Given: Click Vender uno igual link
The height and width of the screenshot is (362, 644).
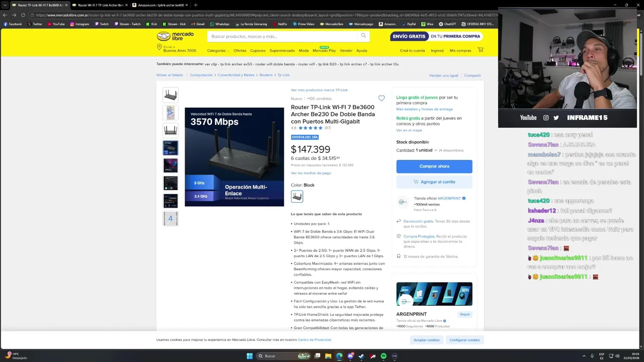Looking at the screenshot, I should point(444,75).
